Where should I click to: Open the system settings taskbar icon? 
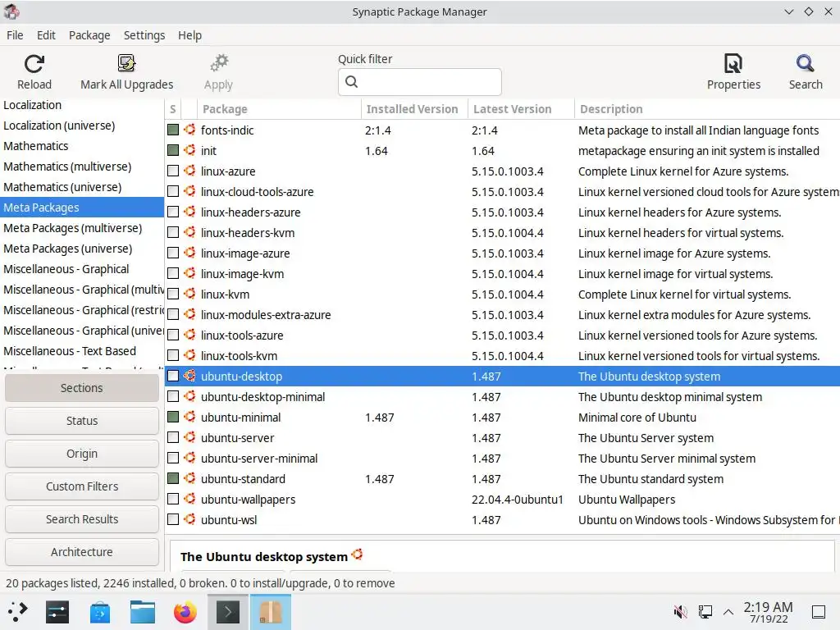click(57, 612)
